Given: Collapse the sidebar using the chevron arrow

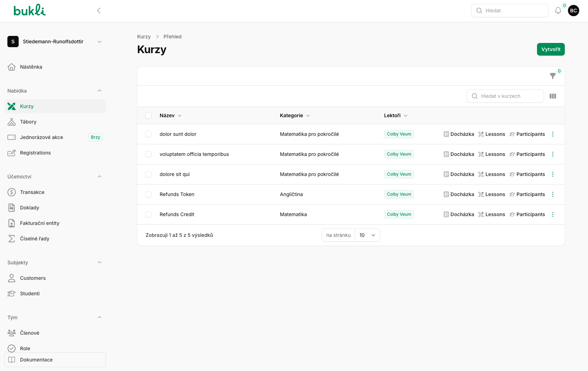Looking at the screenshot, I should 98,11.
